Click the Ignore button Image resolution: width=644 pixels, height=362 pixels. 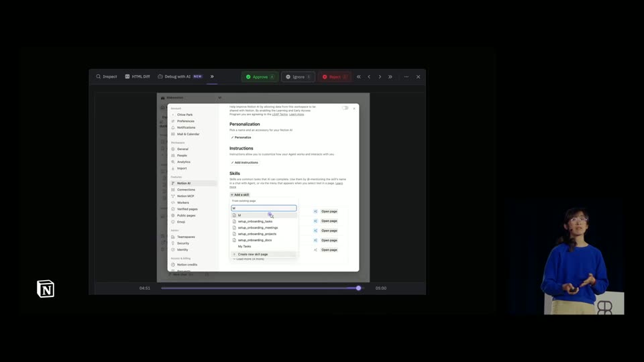tap(298, 76)
